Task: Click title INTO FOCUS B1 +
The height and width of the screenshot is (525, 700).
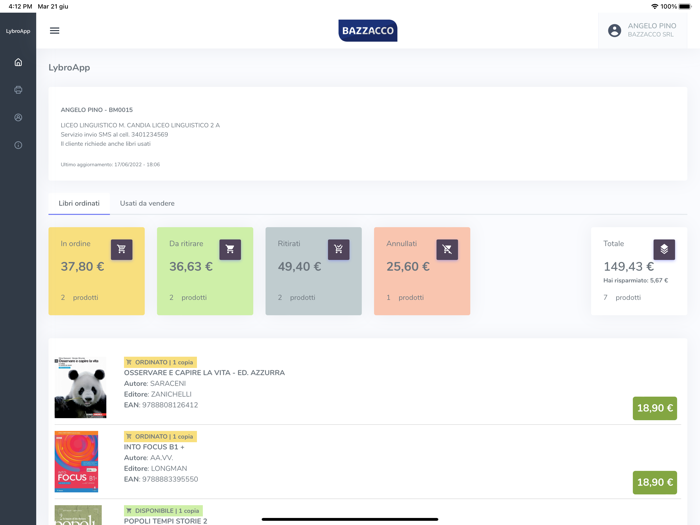Action: tap(154, 447)
